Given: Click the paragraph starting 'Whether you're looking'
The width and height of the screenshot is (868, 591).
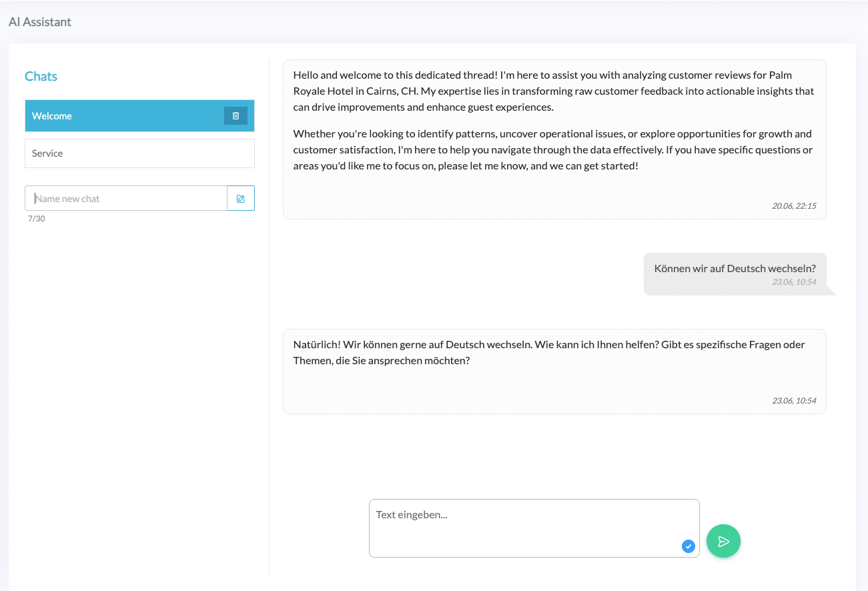Looking at the screenshot, I should [552, 149].
